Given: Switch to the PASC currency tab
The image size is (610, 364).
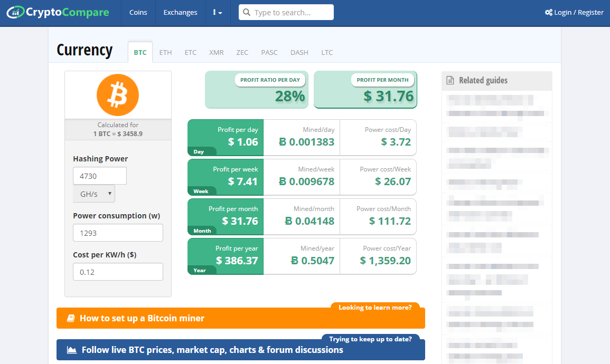Looking at the screenshot, I should pos(269,52).
